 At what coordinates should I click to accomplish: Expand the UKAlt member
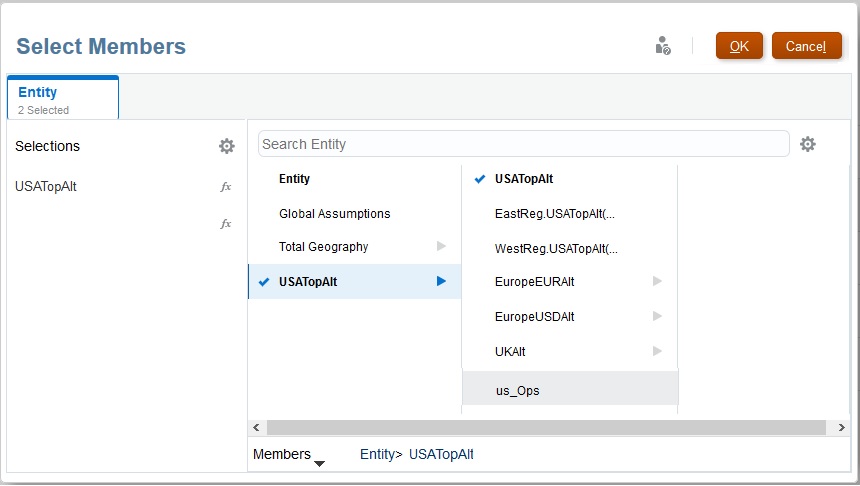(x=657, y=351)
